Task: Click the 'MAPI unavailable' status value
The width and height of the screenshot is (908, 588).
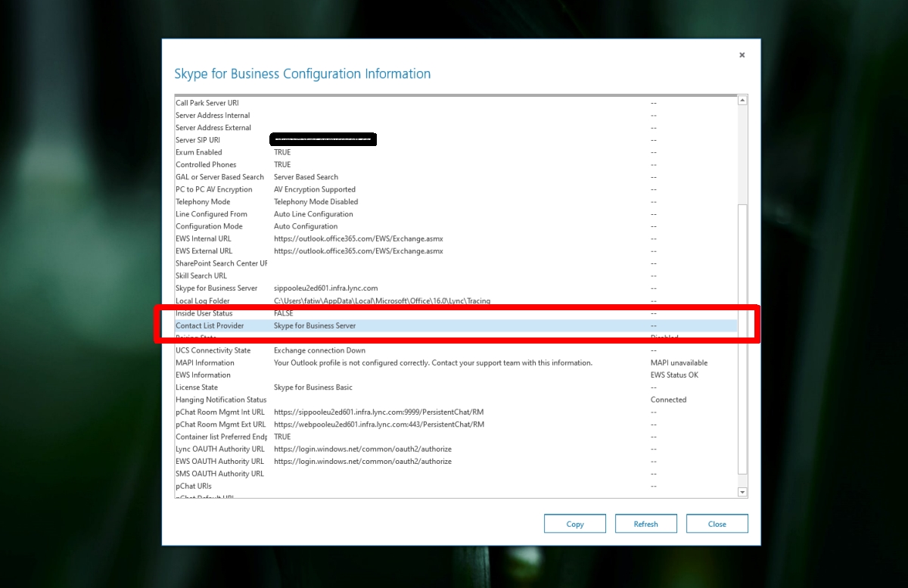Action: [679, 362]
